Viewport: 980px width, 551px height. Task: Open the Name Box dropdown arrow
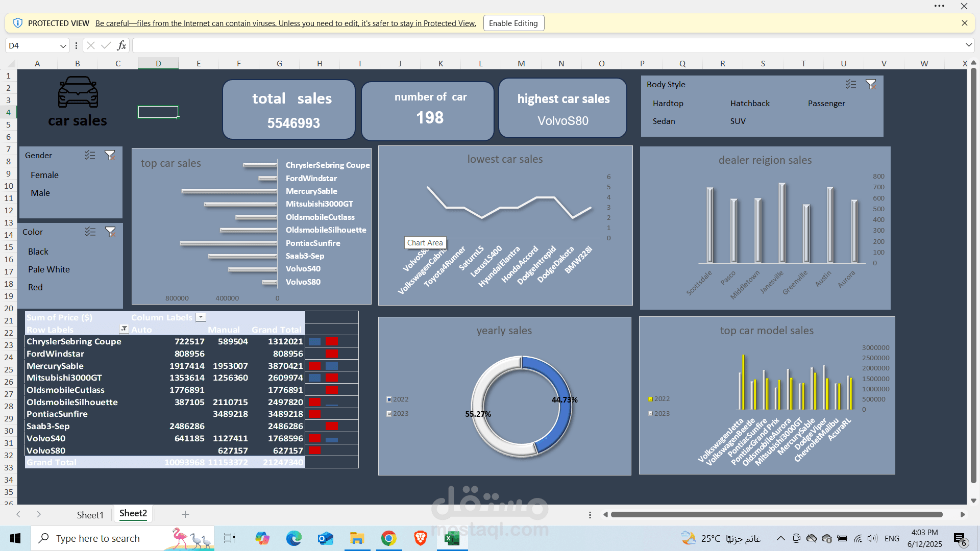click(63, 46)
